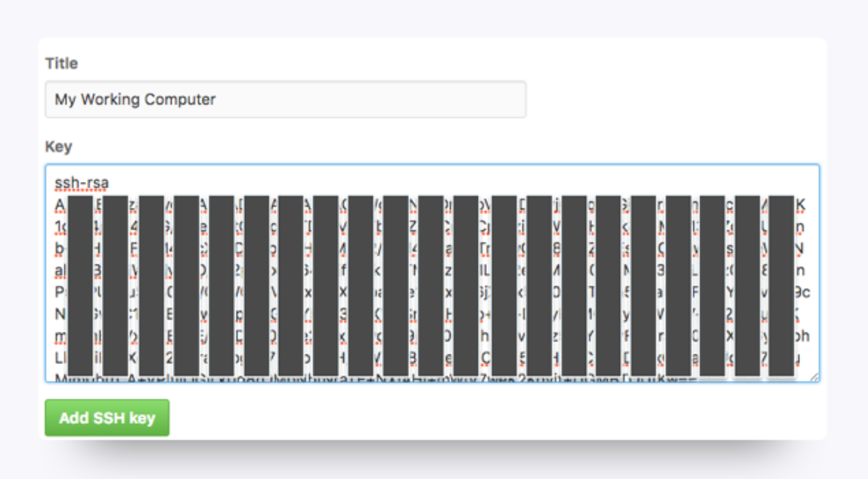Image resolution: width=868 pixels, height=479 pixels.
Task: Place cursor on the ssh-rsa text
Action: click(x=81, y=183)
